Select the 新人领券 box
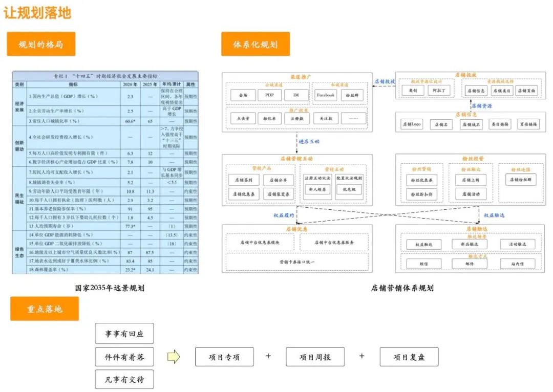This screenshot has width=553, height=392. point(317,189)
